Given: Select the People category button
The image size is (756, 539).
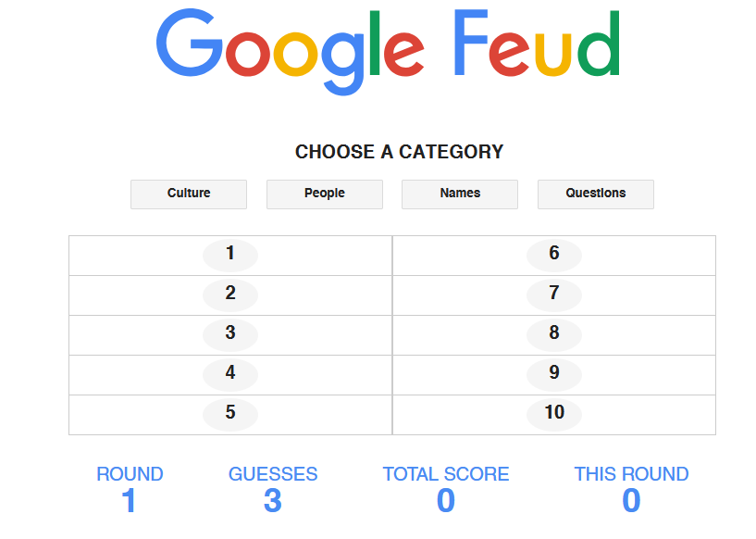Looking at the screenshot, I should click(x=324, y=194).
